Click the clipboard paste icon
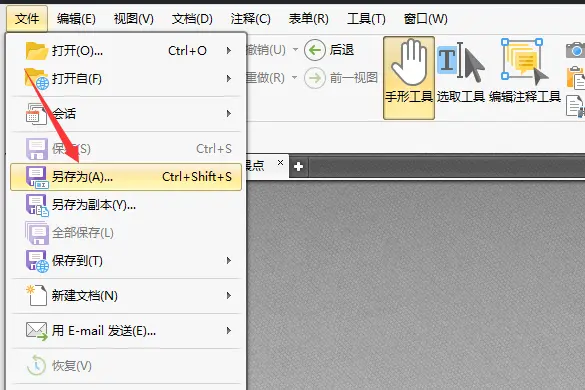585x390 pixels. 575,78
